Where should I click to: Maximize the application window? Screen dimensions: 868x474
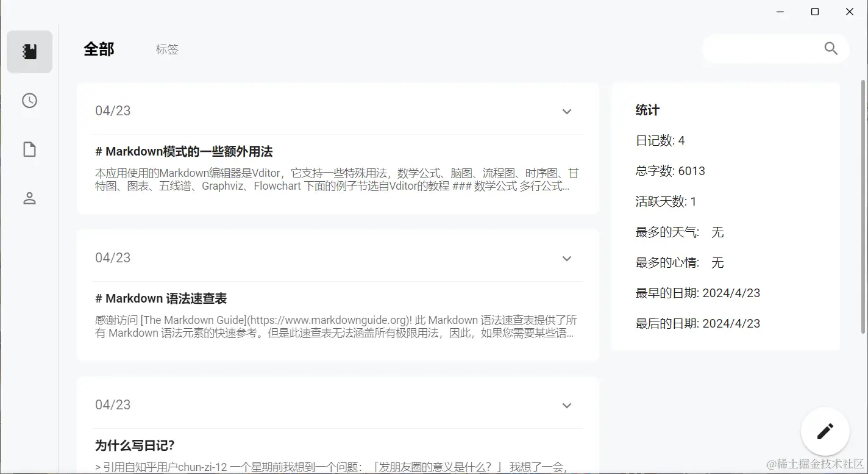click(x=815, y=12)
